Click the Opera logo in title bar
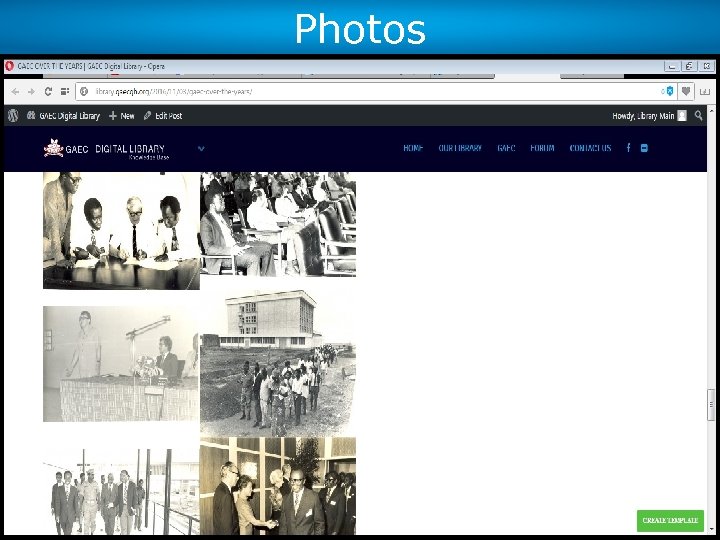 tap(9, 66)
